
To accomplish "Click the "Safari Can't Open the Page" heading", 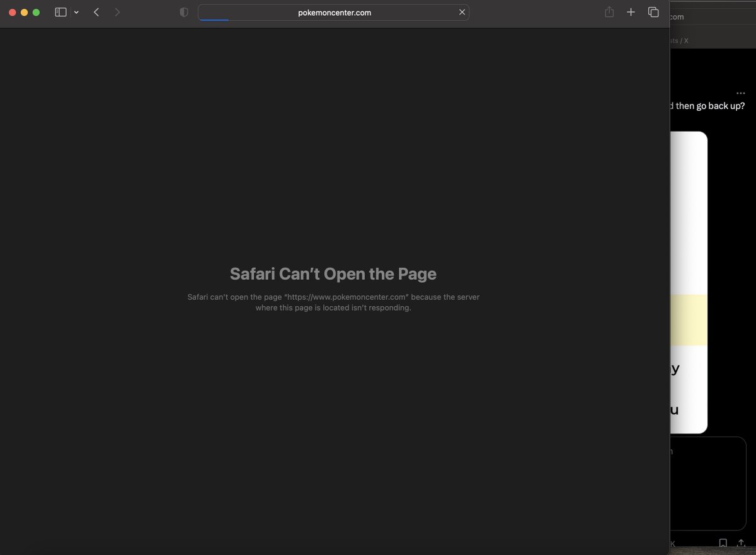I will coord(333,274).
